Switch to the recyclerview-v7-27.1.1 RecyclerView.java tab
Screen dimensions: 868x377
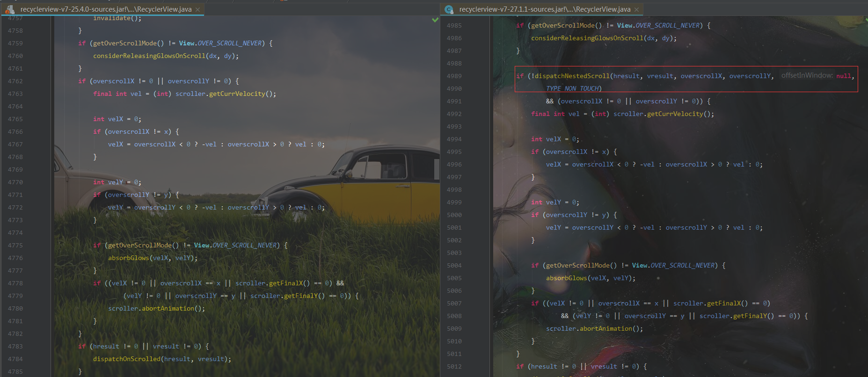(545, 9)
